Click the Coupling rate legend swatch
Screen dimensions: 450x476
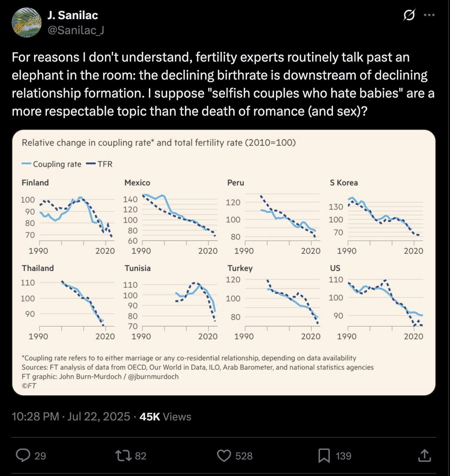pos(26,164)
